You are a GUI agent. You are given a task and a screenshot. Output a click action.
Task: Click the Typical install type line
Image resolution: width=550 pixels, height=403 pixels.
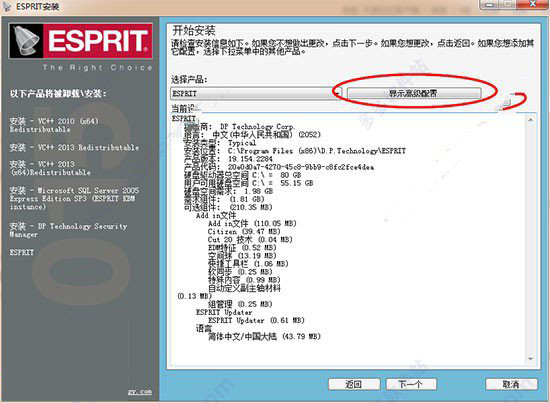tap(220, 143)
